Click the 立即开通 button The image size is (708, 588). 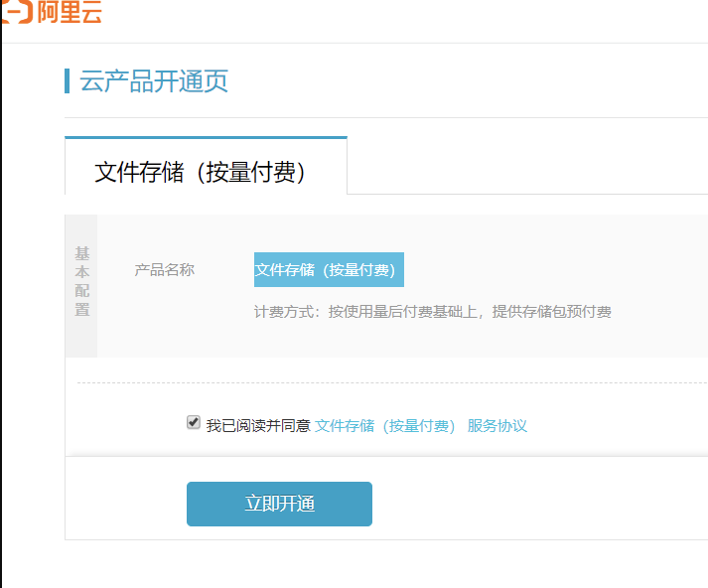279,504
